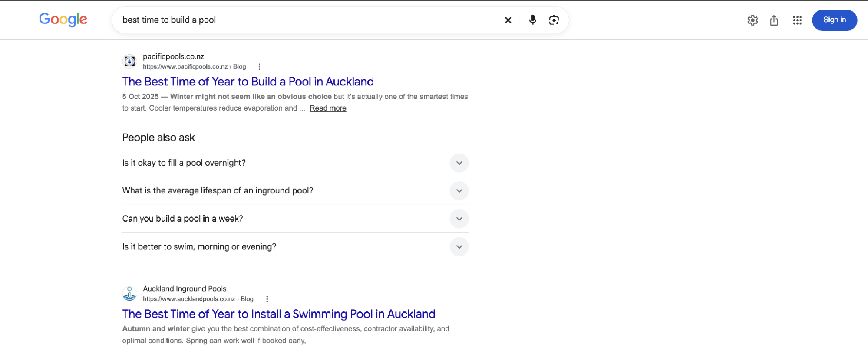Start voice search with the microphone icon

tap(533, 20)
